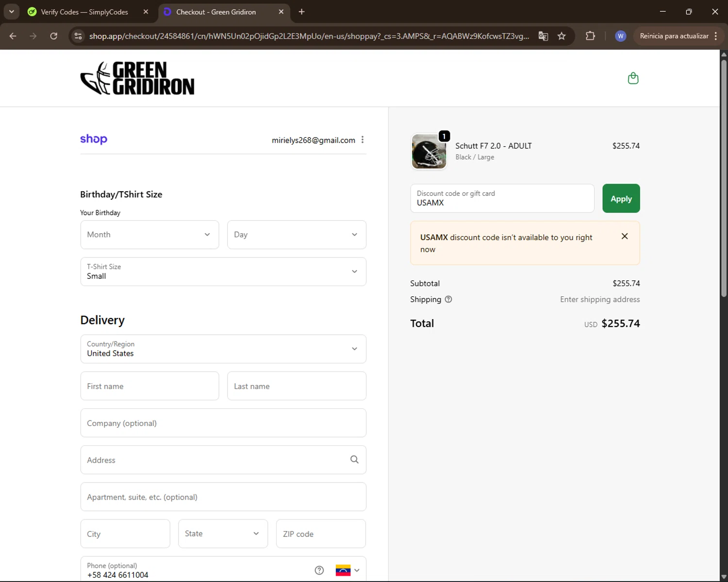This screenshot has width=728, height=582.
Task: Click the ZIP code field
Action: click(321, 533)
